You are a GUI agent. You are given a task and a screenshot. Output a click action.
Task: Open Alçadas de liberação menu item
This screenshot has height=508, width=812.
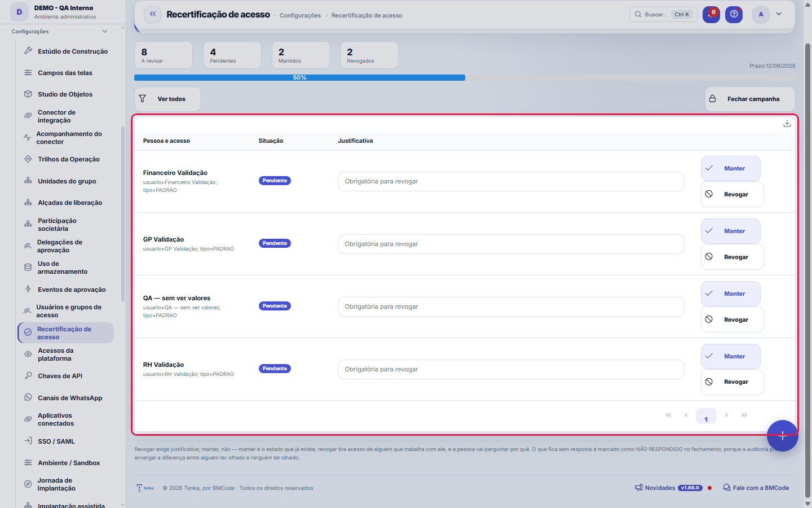[65, 203]
